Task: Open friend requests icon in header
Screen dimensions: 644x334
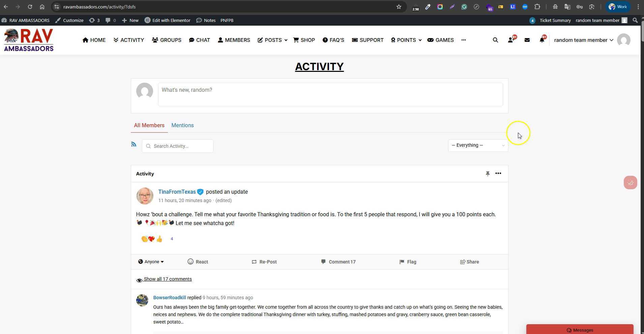Action: pyautogui.click(x=511, y=39)
